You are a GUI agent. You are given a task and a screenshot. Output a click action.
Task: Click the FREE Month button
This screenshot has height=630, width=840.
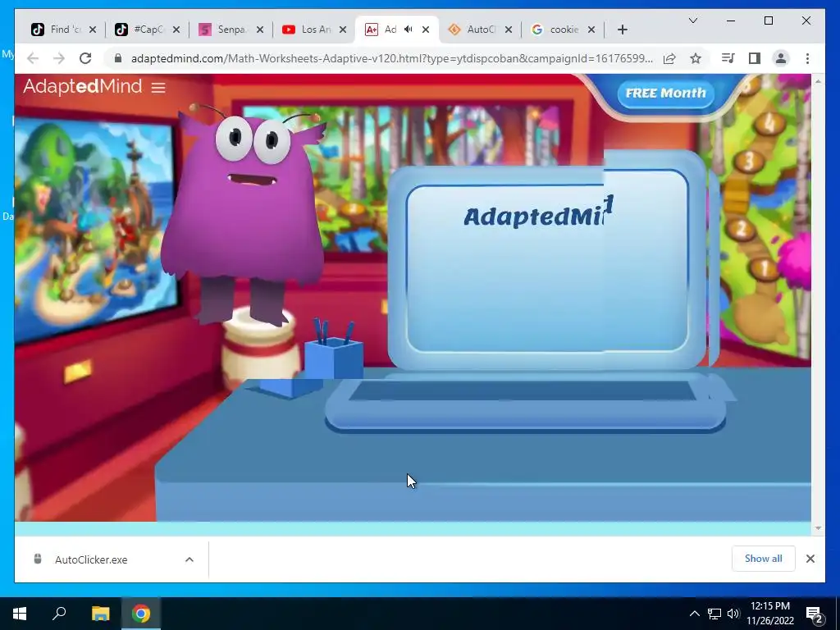click(x=666, y=94)
